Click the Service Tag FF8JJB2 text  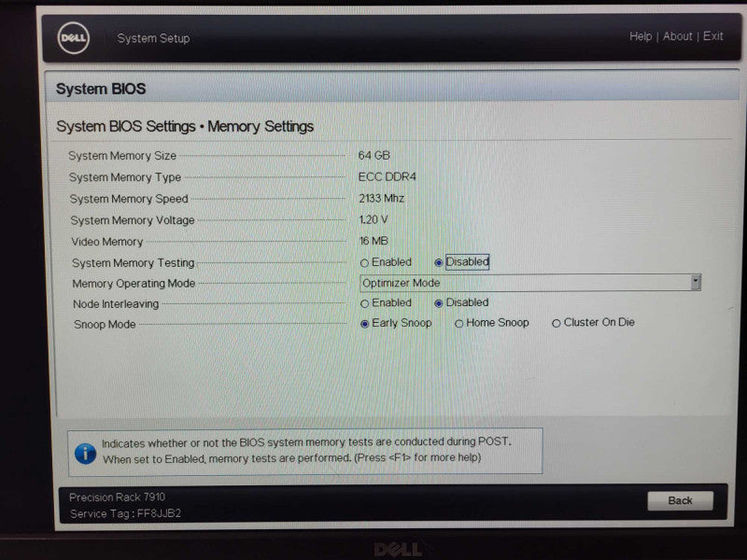pos(125,514)
